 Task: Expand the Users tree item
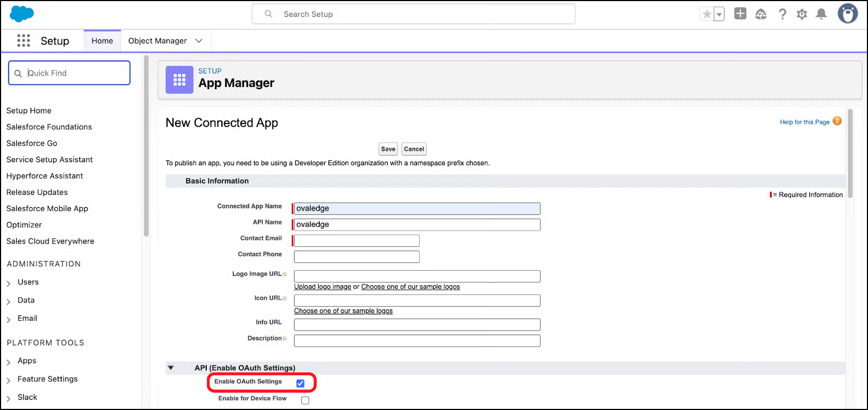(x=9, y=283)
